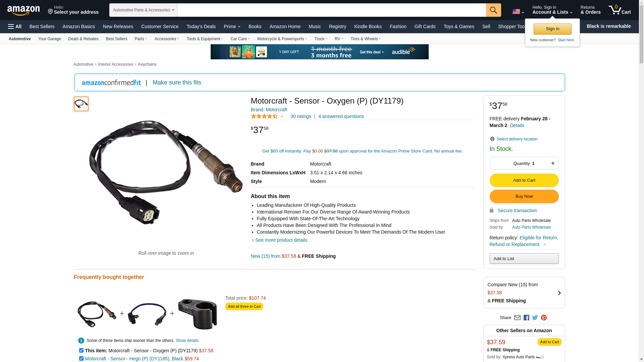Uncheck the 'This item' Oxygen sensor checkbox
644x362 pixels.
point(81,350)
